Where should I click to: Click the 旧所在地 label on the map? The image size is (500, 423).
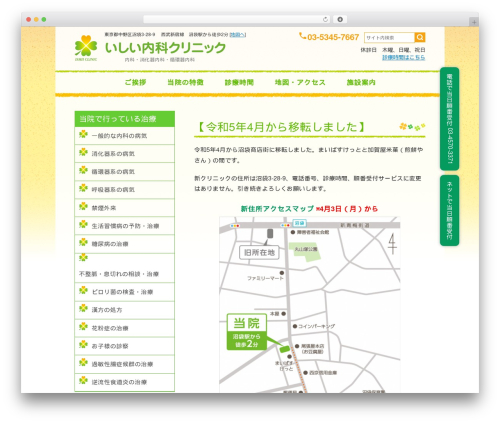click(x=259, y=253)
